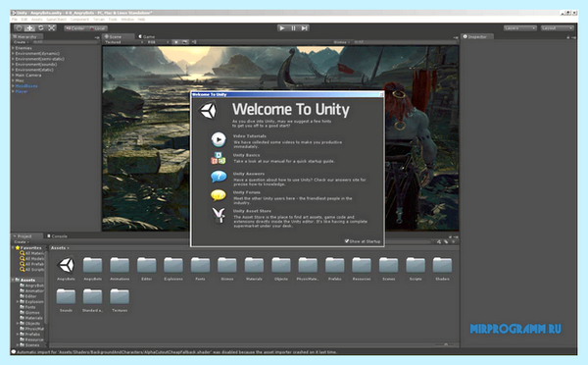Screen dimensions: 588x365
Task: Select the Hierarchy tab
Action: (x=27, y=37)
